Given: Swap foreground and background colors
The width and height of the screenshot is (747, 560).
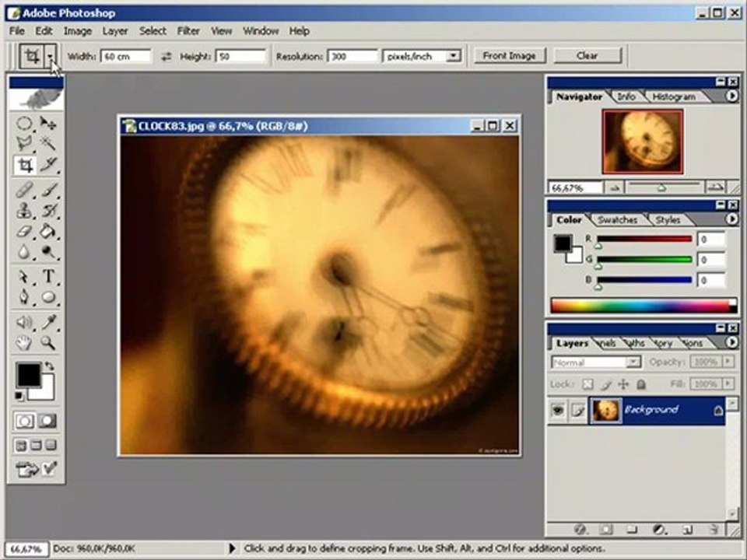Looking at the screenshot, I should (49, 366).
